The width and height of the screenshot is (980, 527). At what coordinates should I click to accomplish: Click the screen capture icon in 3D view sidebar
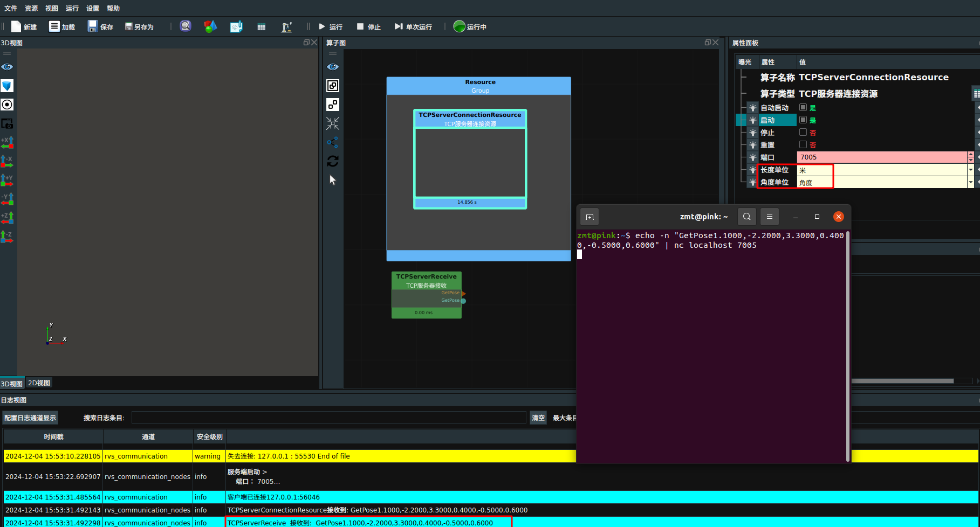pyautogui.click(x=7, y=123)
